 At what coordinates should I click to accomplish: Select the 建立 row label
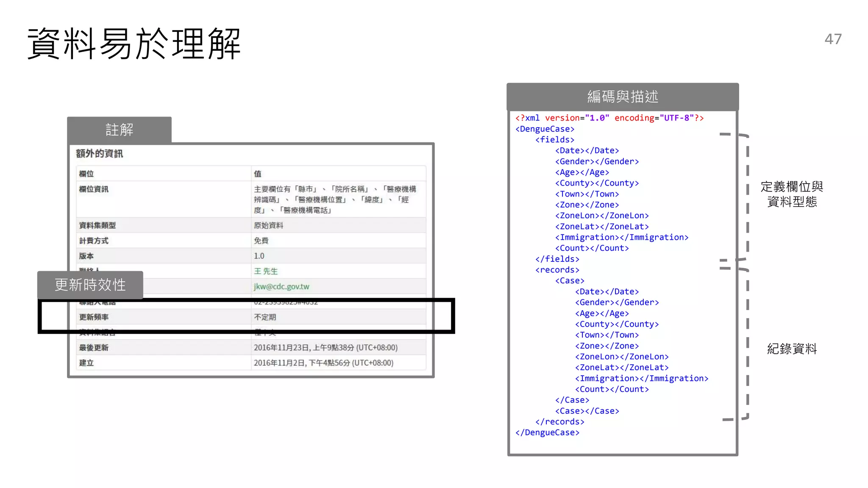coord(86,363)
